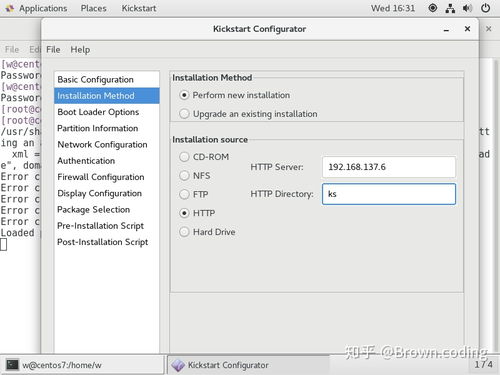Open the power button icon in top bar
Screen dimensions: 500x375
[485, 8]
